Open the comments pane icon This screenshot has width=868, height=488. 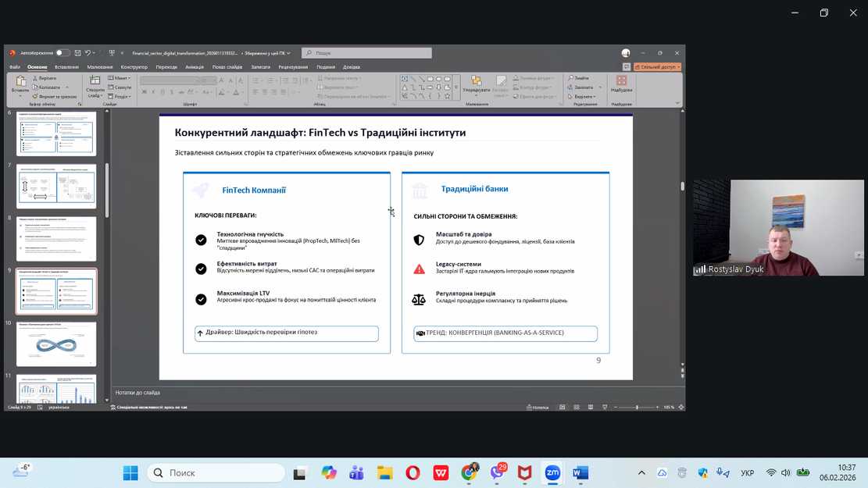[x=626, y=67]
